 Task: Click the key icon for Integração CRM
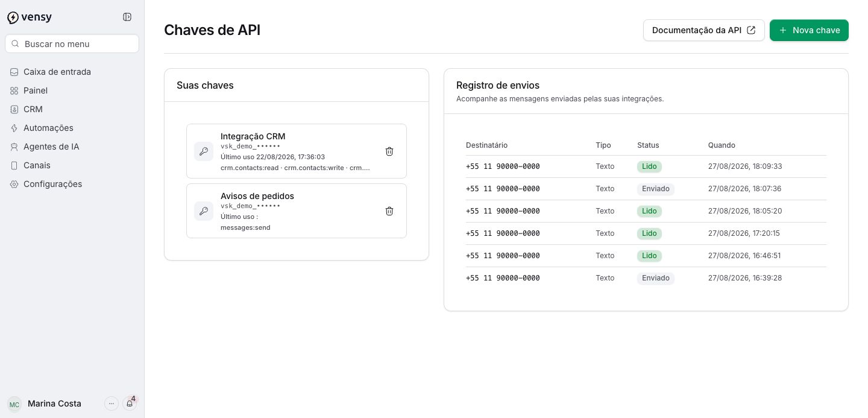click(204, 151)
